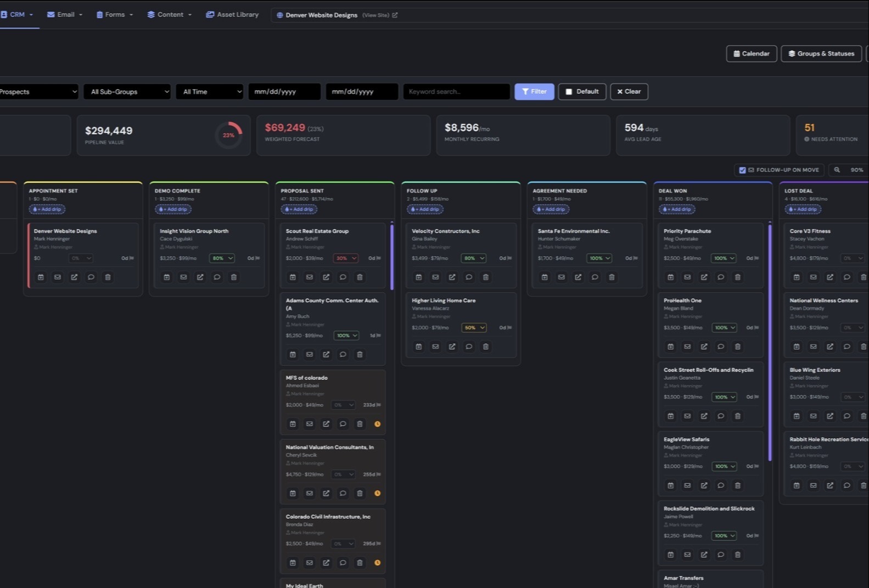Screen dimensions: 869x588
Task: Click email icon on Denver Website Designs card
Action: point(58,277)
